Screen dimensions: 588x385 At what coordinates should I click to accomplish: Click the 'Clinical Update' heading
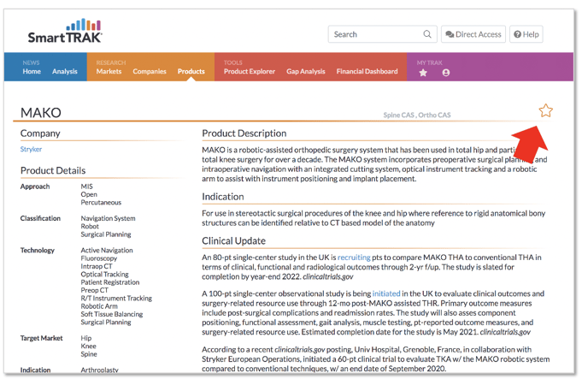[233, 241]
